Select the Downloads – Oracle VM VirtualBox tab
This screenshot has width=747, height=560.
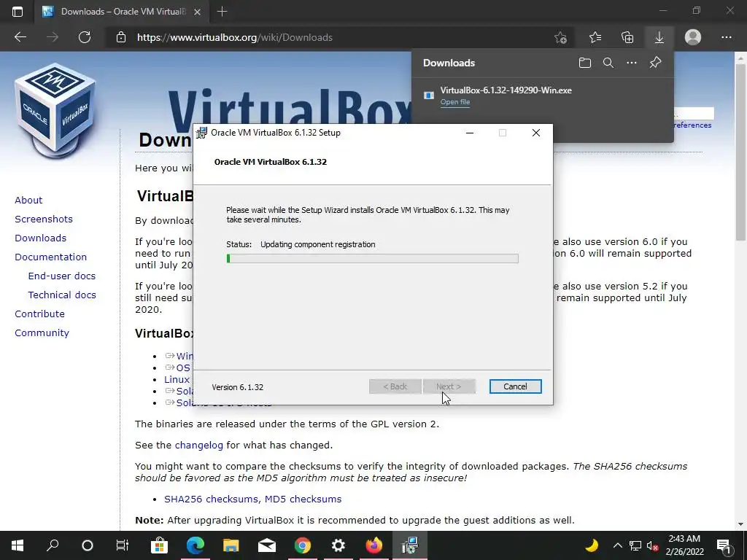(x=122, y=12)
